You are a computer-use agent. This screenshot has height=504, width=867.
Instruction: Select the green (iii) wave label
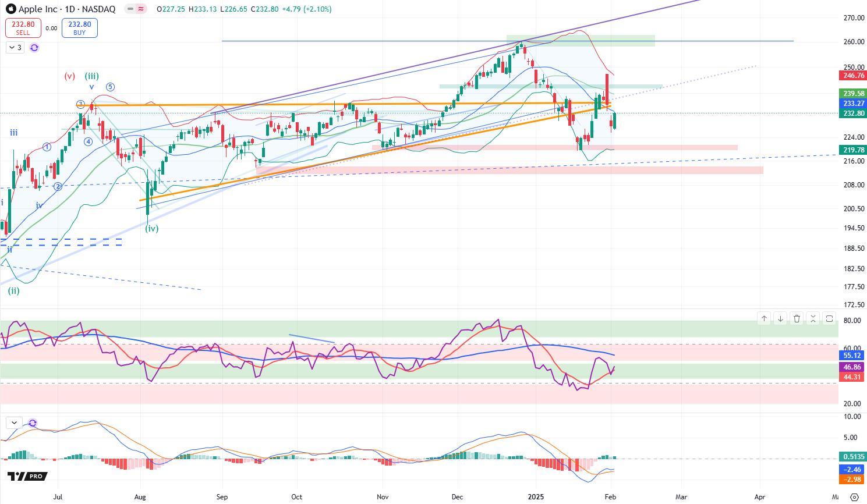(91, 76)
